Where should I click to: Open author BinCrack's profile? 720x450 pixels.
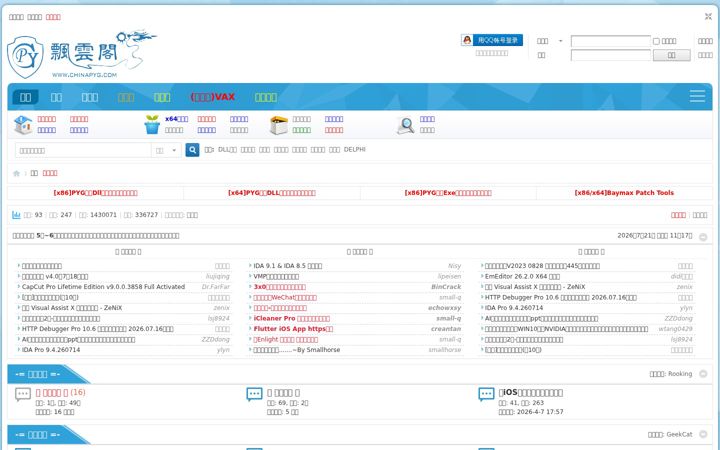click(446, 287)
